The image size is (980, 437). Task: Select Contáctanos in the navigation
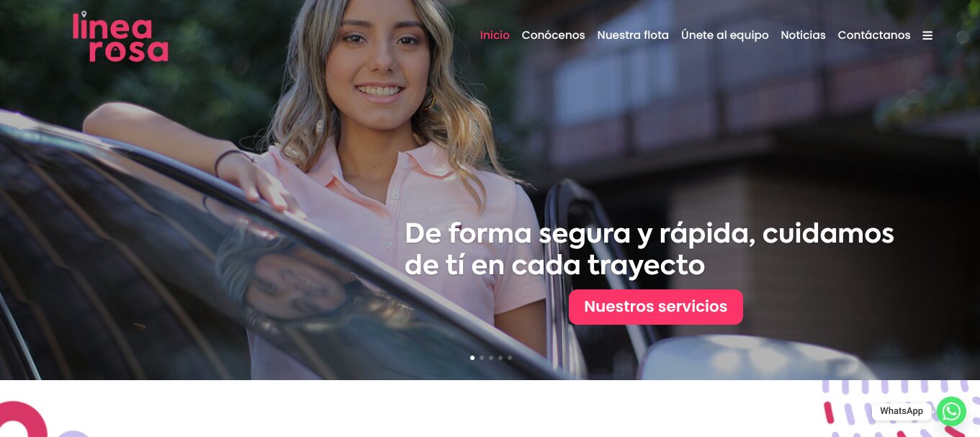(874, 35)
